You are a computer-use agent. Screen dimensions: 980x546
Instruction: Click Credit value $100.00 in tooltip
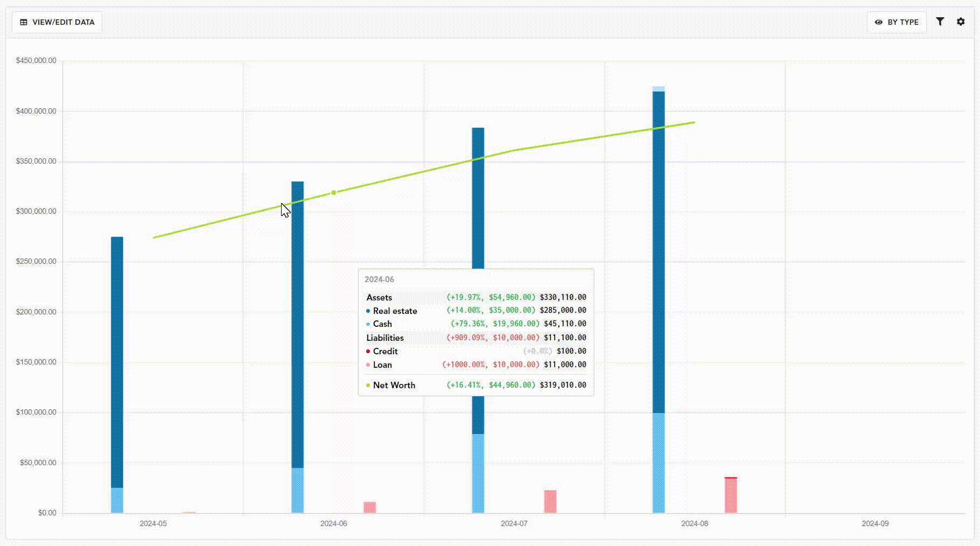pyautogui.click(x=572, y=351)
